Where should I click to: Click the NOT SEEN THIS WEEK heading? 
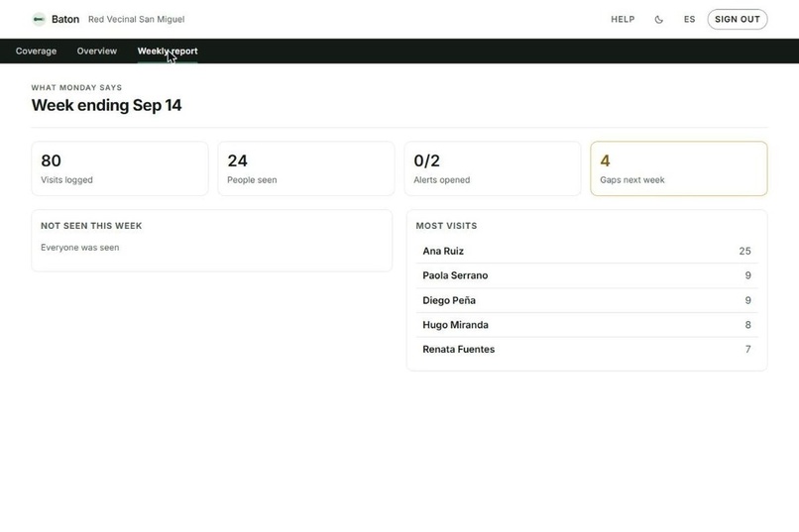[x=91, y=226]
